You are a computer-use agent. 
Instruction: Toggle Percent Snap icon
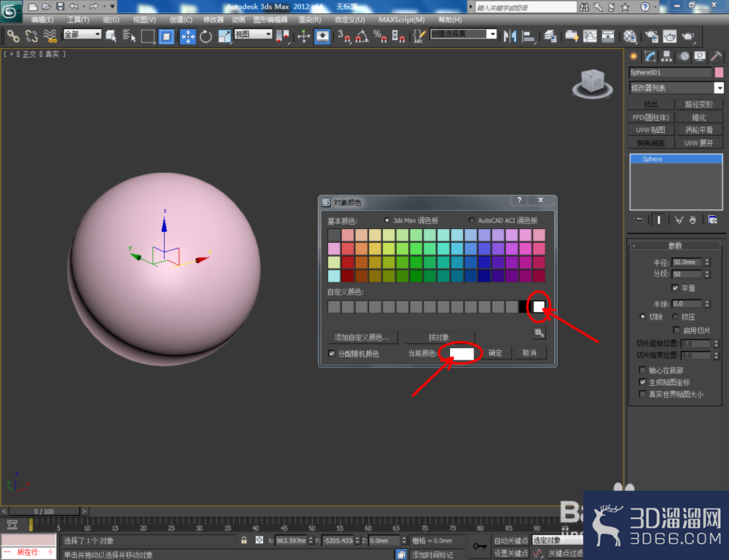tap(380, 36)
